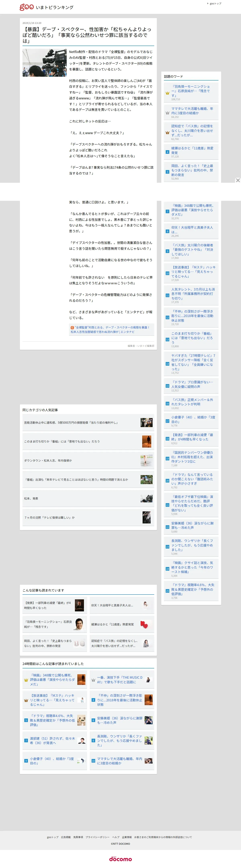Image resolution: width=241 pixels, height=868 pixels.
Task: Open 24-hour article 渡部建（51）許されず
Action: tap(53, 741)
